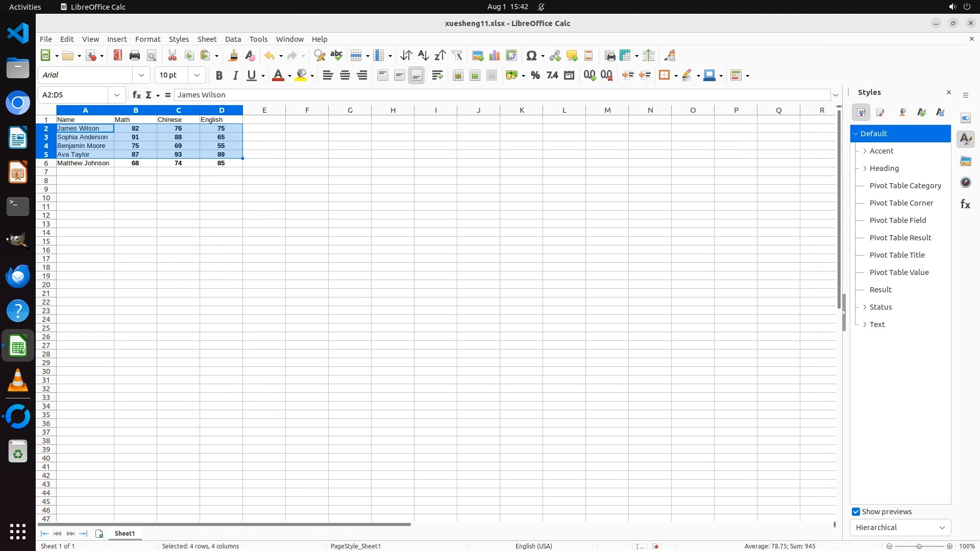Screen dimensions: 980x551
Task: Click the Spelling check icon
Action: click(336, 56)
